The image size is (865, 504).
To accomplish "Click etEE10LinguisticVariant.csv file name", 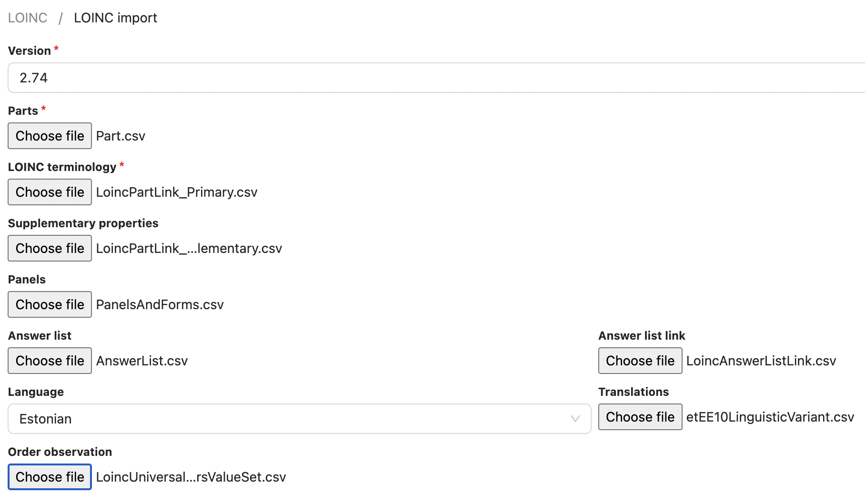I will (x=770, y=417).
